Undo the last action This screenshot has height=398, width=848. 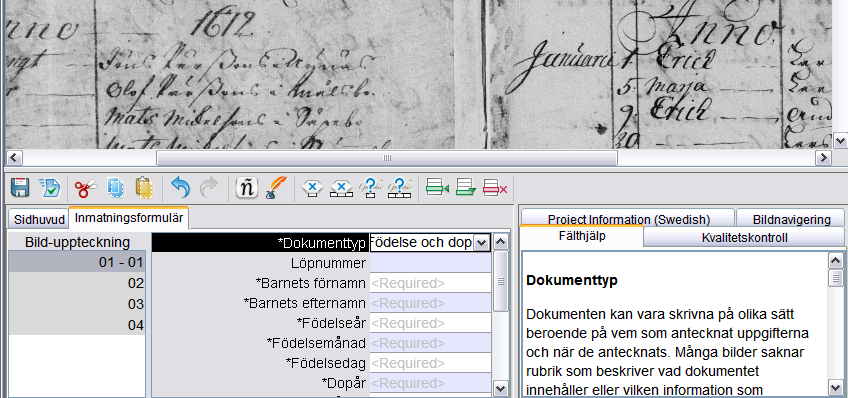pos(180,188)
